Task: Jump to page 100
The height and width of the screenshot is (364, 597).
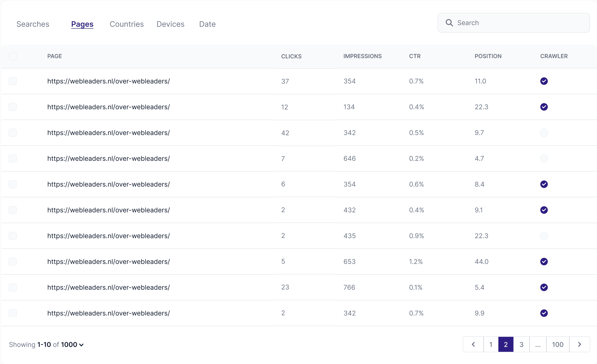Action: pos(557,344)
